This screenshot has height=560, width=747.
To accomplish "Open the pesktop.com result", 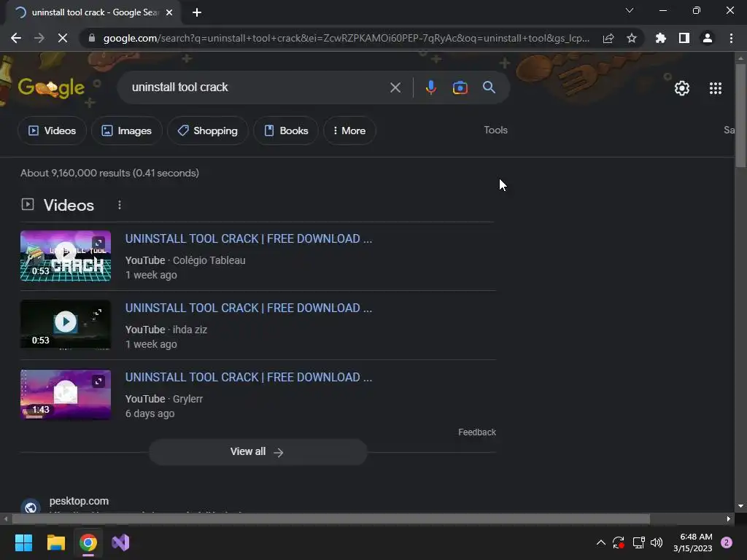I will [x=79, y=502].
